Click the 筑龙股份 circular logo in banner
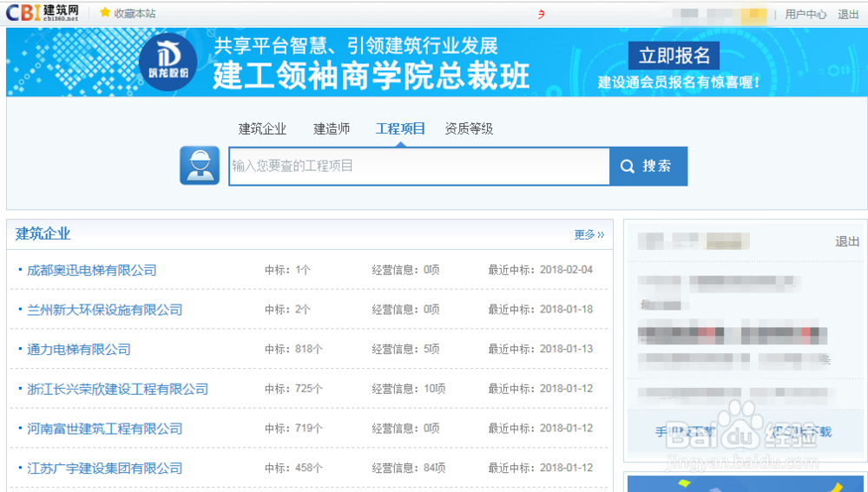 coord(168,62)
